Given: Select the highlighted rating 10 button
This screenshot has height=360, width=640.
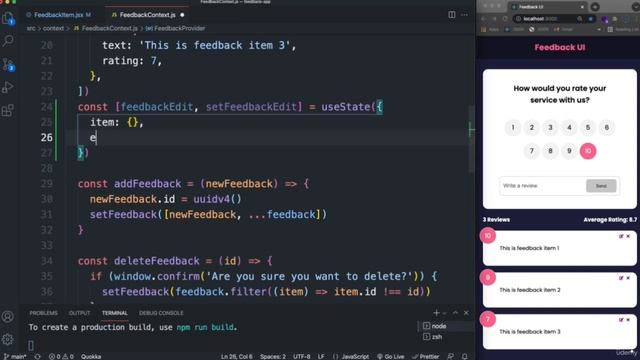Looking at the screenshot, I should [588, 151].
